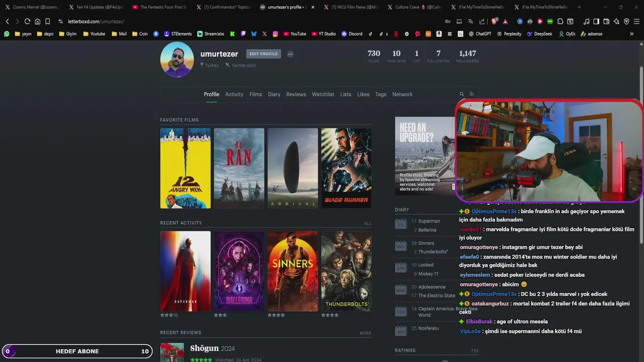Open the Kick bookmark icon
Image resolution: width=644 pixels, height=362 pixels.
[x=232, y=34]
